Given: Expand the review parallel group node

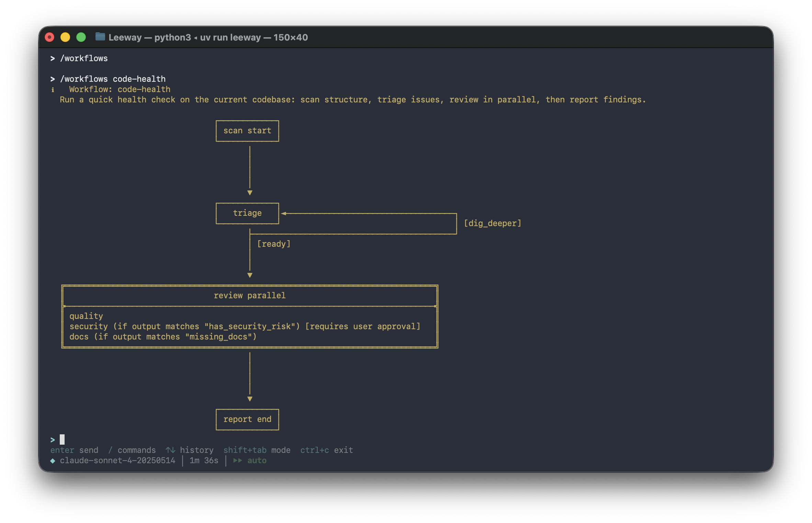Looking at the screenshot, I should point(250,295).
